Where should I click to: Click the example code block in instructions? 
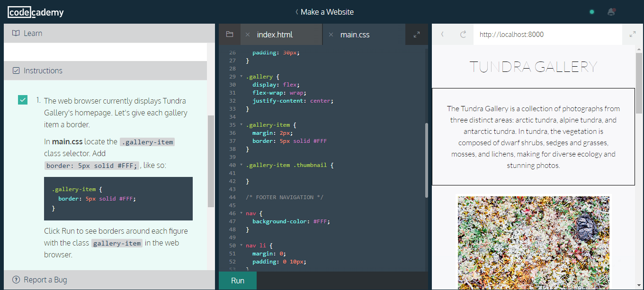click(x=118, y=199)
